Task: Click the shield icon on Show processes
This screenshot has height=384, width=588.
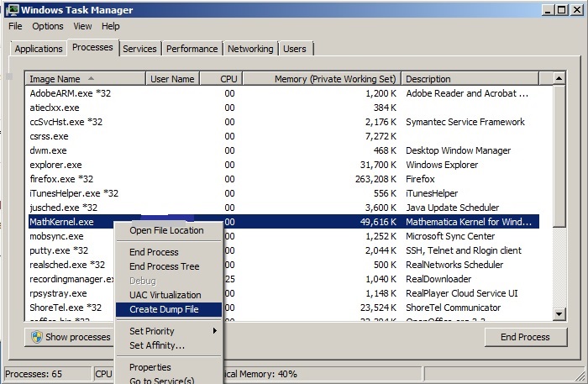Action: 37,337
